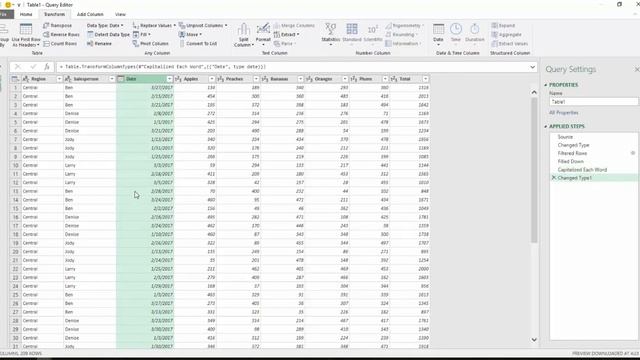640x360 pixels.
Task: Select row number 13 header
Action: 16,191
